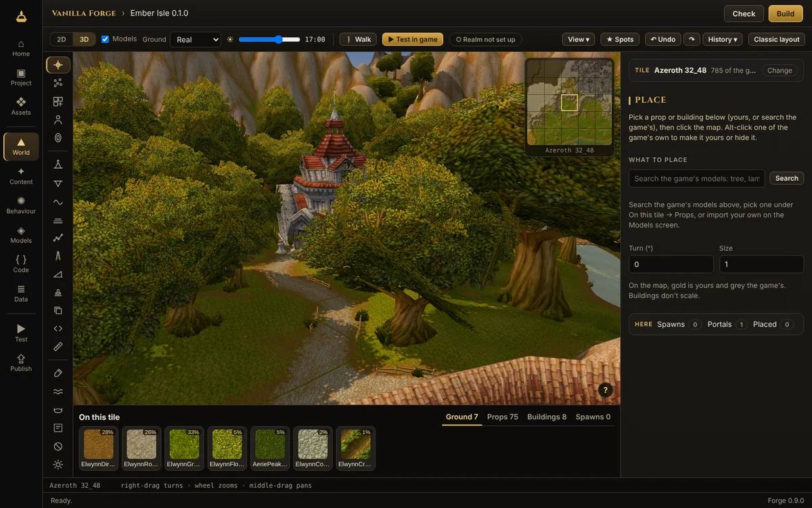Click Test in game button
The width and height of the screenshot is (812, 508).
coord(413,39)
